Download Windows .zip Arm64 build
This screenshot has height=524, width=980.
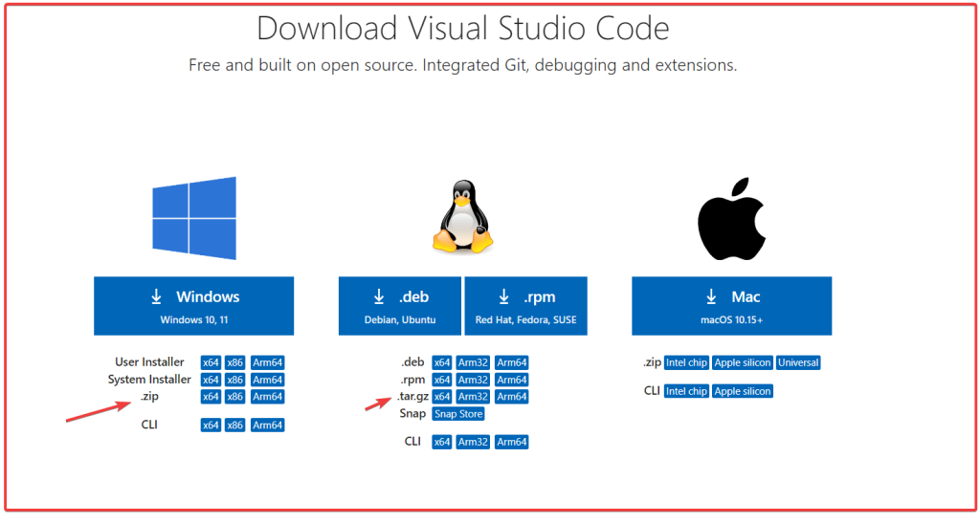point(268,397)
